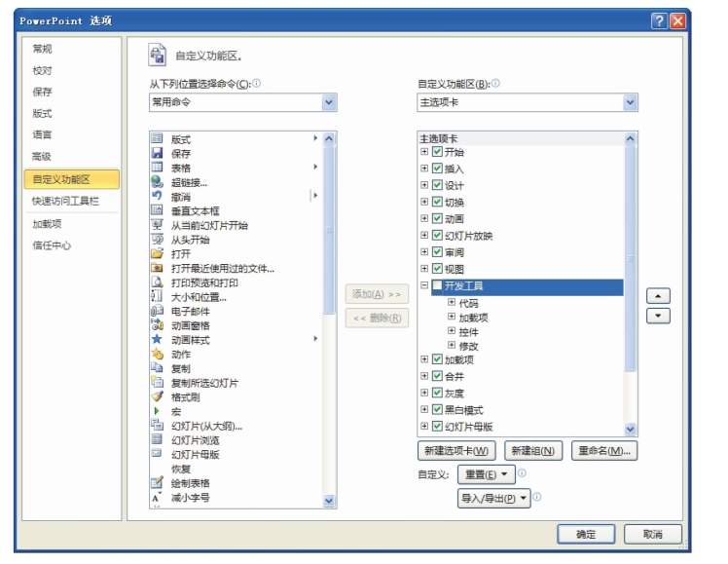Click the 新建选项卡 button
This screenshot has width=728, height=564.
tap(456, 451)
